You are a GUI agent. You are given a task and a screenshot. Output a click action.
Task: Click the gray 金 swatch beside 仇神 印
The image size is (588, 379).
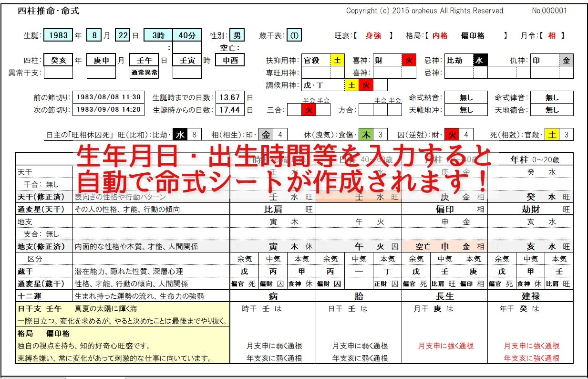(566, 61)
